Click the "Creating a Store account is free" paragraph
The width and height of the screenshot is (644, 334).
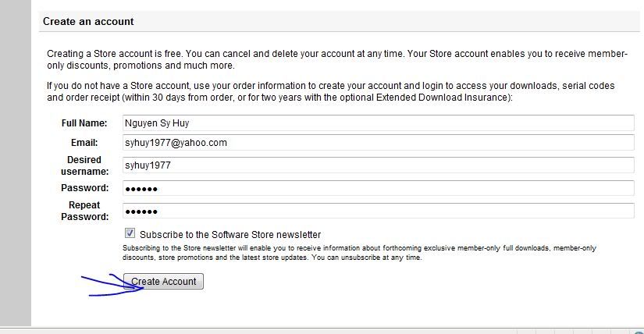[336, 59]
